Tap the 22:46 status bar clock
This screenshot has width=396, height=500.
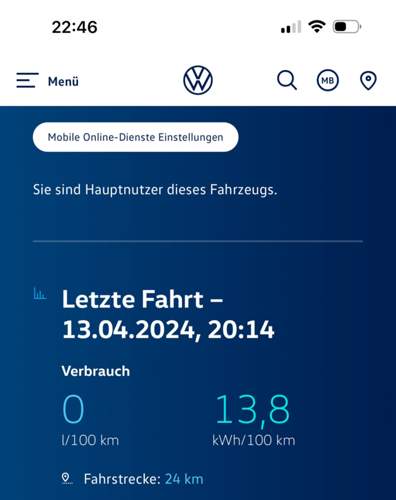pos(75,27)
